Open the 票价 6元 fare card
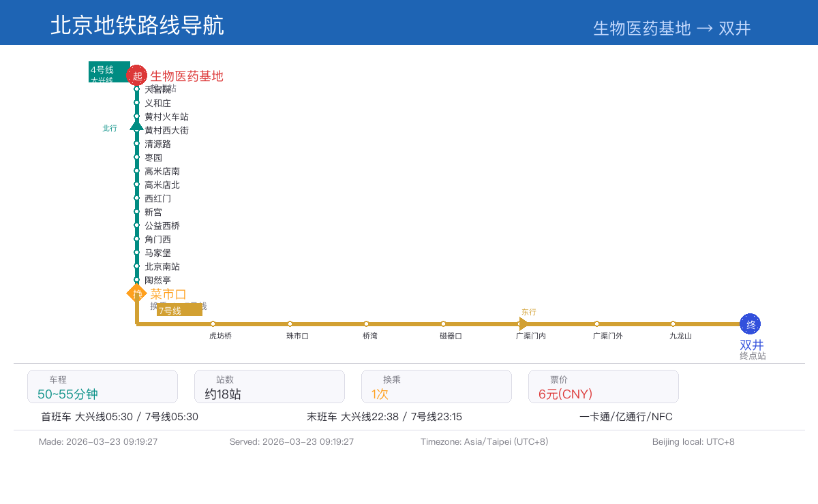 [x=603, y=386]
